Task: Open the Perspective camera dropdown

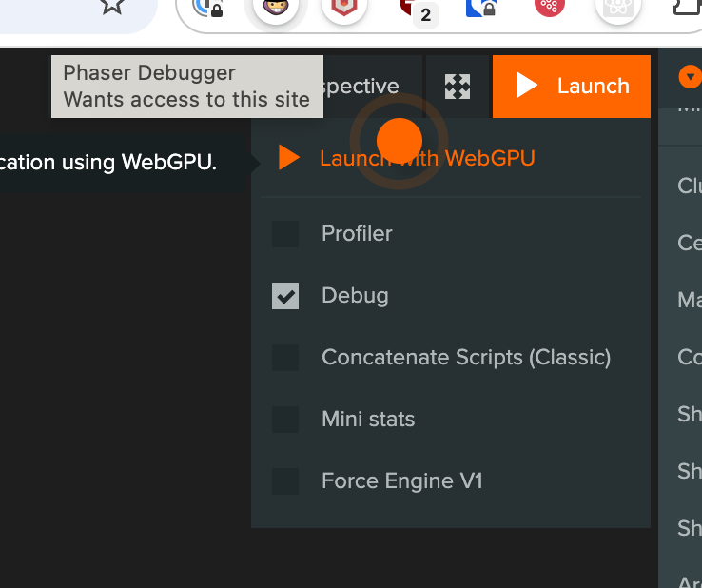Action: pyautogui.click(x=371, y=87)
